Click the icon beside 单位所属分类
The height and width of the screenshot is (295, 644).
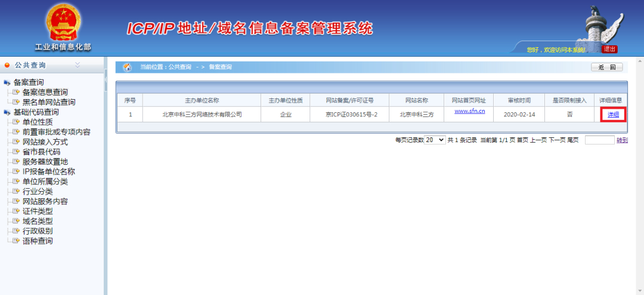point(17,182)
